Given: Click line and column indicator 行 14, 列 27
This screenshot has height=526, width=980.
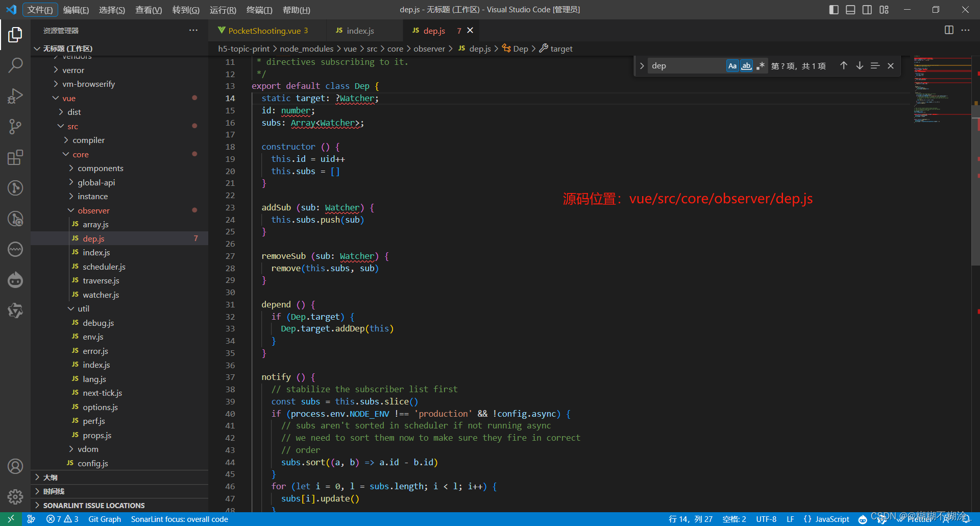Looking at the screenshot, I should pos(691,519).
